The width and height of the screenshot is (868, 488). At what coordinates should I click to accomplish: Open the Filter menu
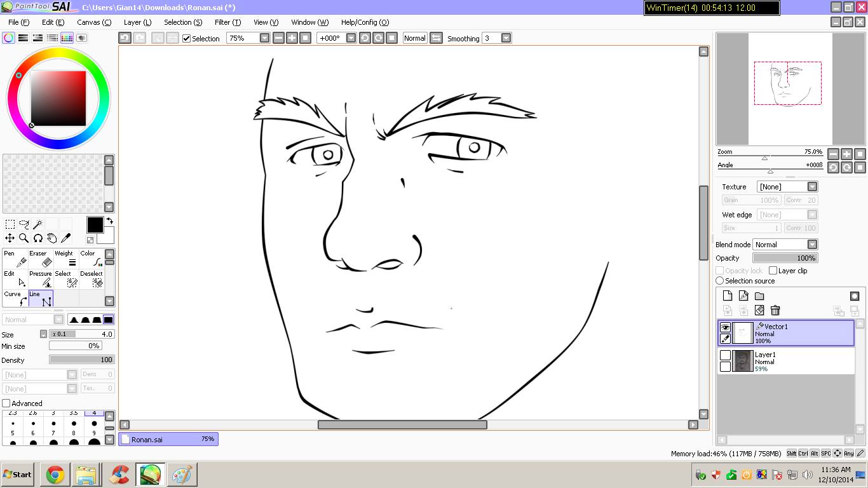(x=227, y=22)
